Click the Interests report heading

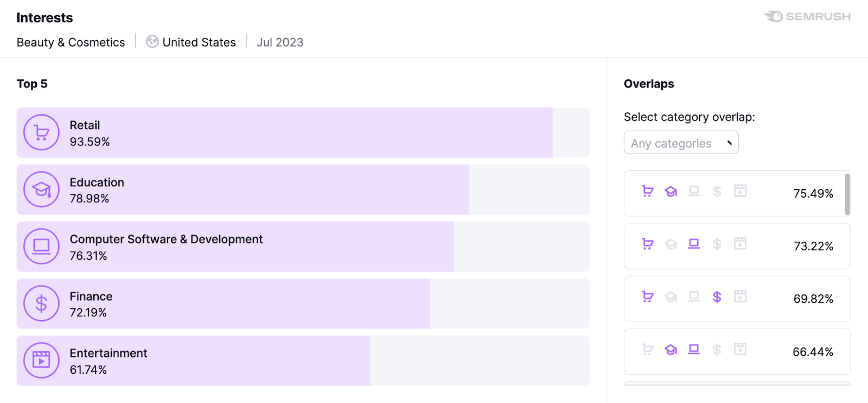pyautogui.click(x=44, y=17)
